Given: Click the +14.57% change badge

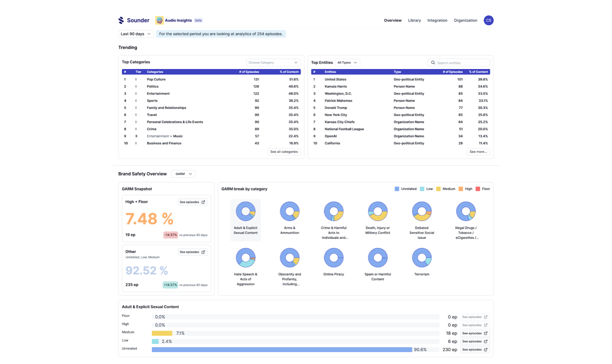Looking at the screenshot, I should point(170,285).
